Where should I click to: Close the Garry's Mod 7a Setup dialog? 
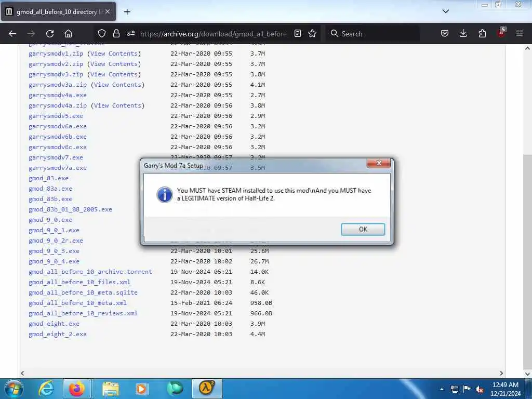click(379, 163)
